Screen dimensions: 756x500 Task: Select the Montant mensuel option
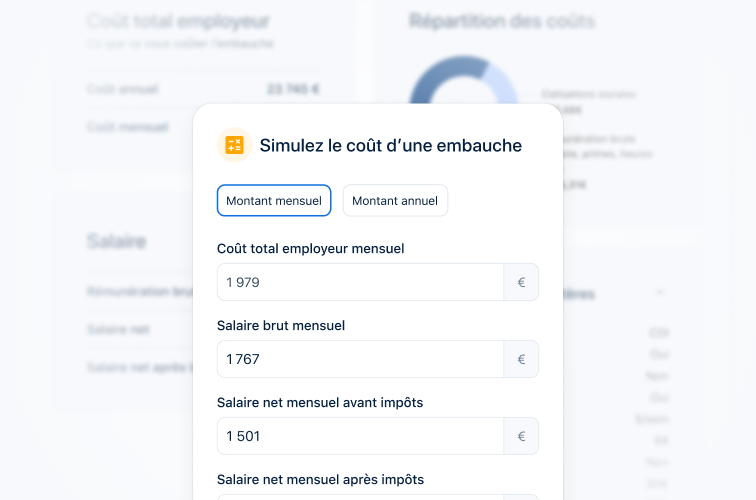coord(274,201)
